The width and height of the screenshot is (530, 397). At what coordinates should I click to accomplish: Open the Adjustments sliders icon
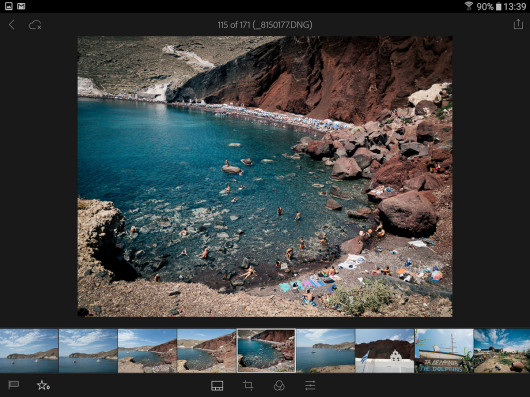point(310,385)
